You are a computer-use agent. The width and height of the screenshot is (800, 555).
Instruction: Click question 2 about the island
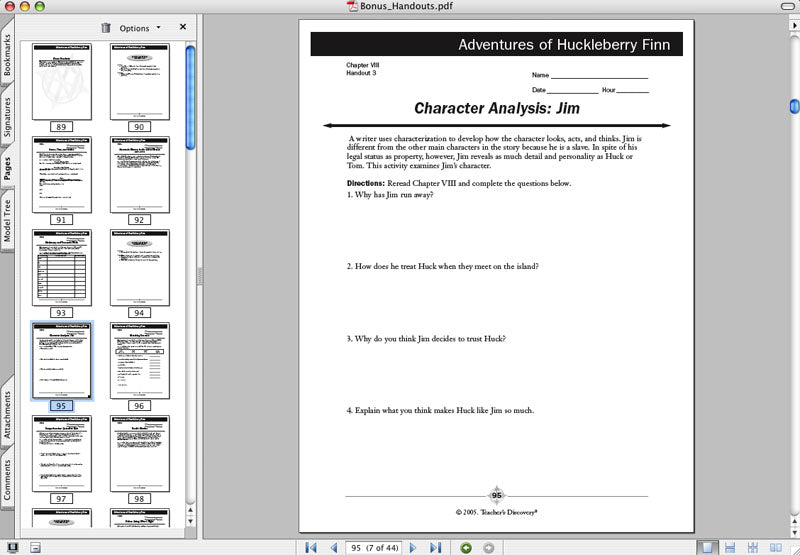click(x=443, y=266)
